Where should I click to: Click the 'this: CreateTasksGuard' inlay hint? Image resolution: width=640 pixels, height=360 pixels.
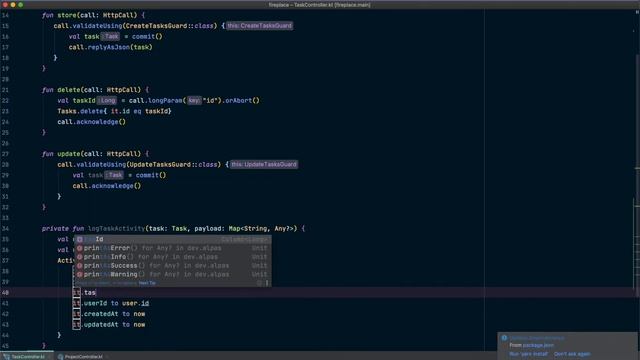(x=260, y=26)
